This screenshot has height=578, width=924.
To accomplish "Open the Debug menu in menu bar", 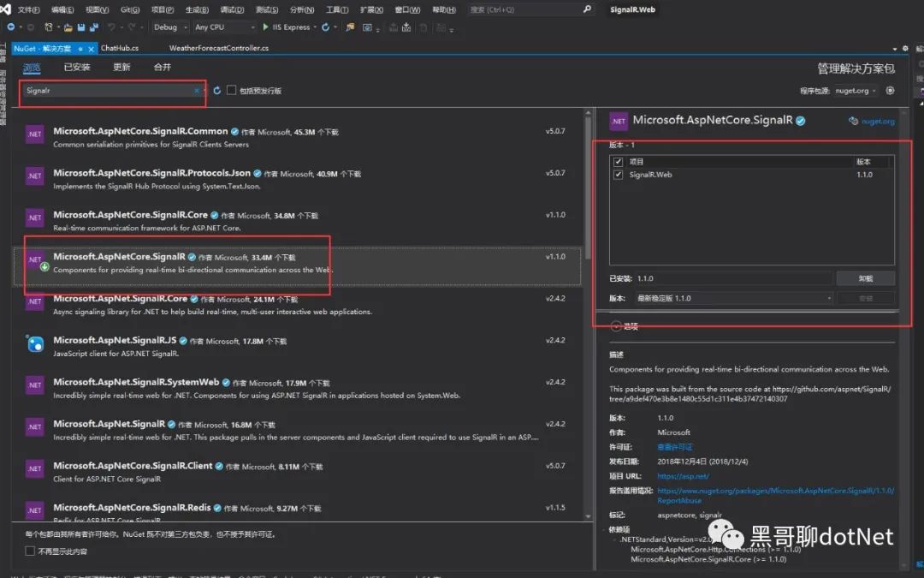I will (x=232, y=9).
